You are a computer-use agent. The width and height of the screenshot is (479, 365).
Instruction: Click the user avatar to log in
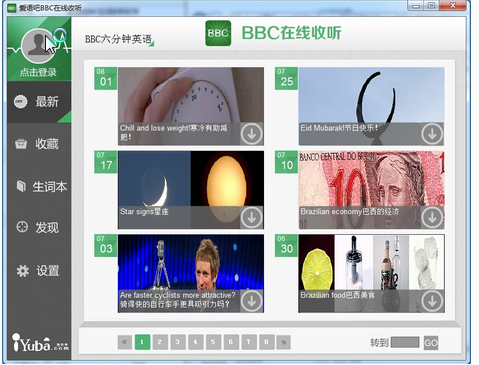point(38,46)
